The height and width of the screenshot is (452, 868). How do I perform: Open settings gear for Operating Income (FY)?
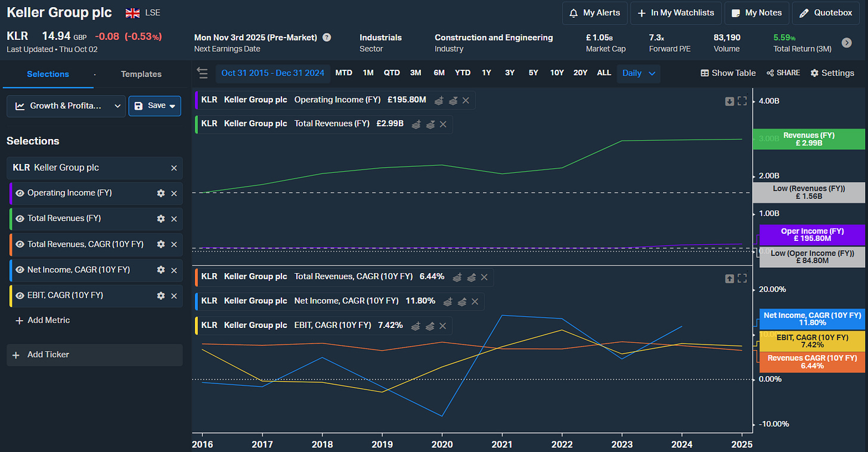pyautogui.click(x=160, y=193)
